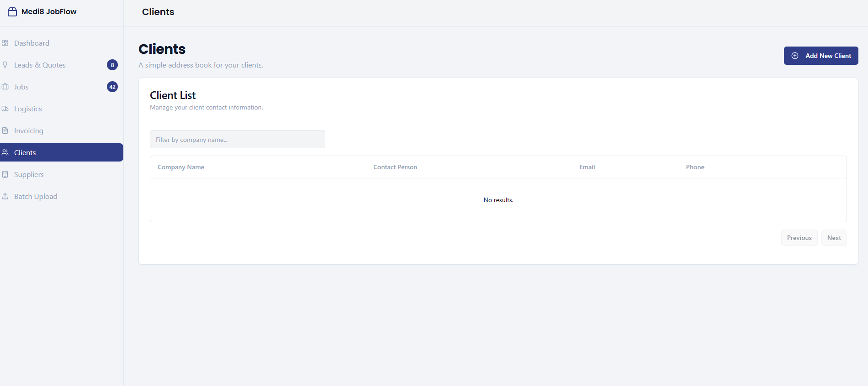Click the plus icon in Add New Client
868x386 pixels.
[795, 56]
